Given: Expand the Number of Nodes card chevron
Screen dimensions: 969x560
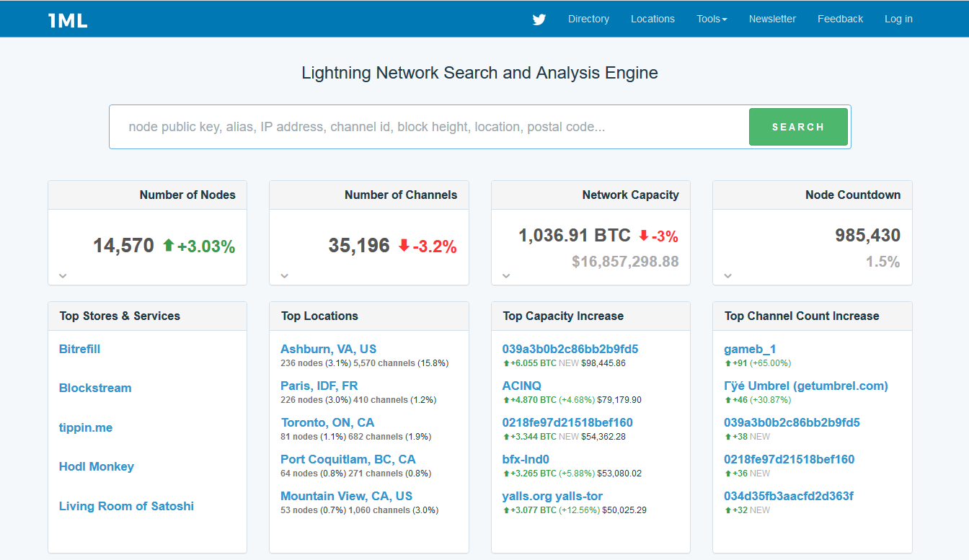Looking at the screenshot, I should pos(63,275).
